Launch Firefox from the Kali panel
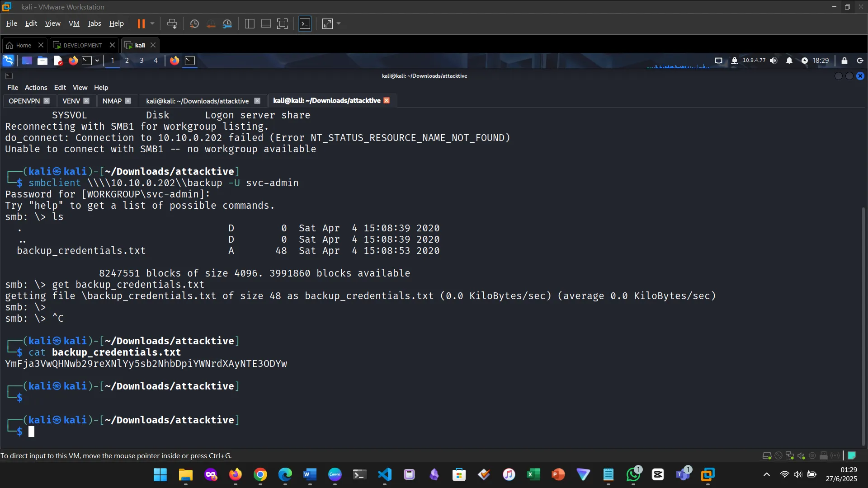This screenshot has height=488, width=868. (x=73, y=60)
